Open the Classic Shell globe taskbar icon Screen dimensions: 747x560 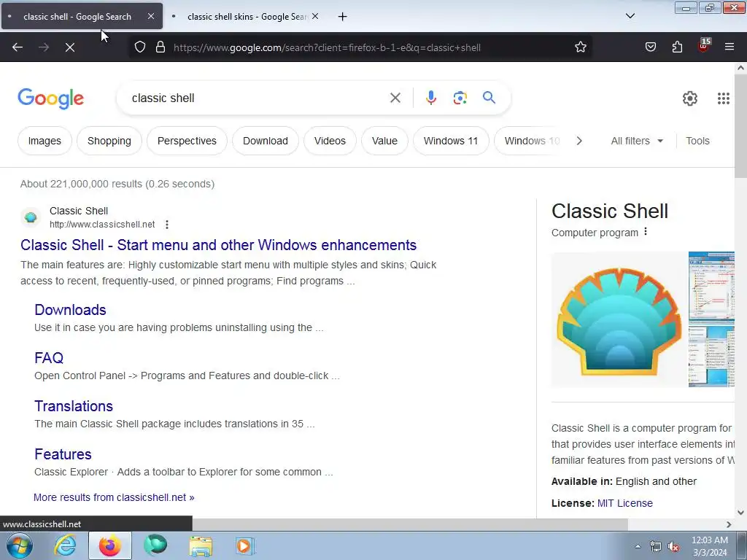pos(155,545)
